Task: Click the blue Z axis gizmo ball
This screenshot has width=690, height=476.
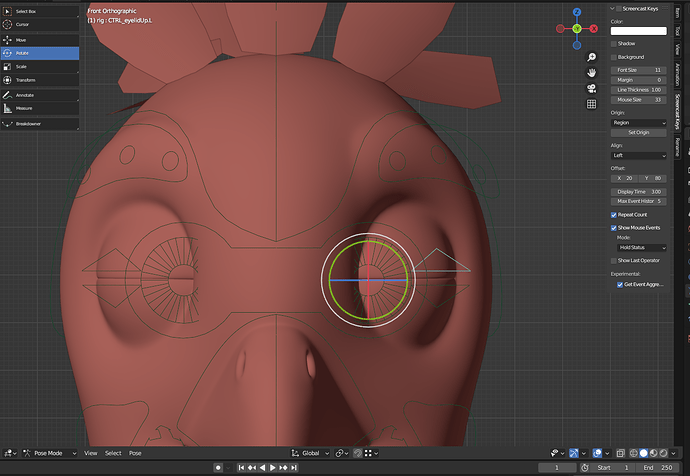Action: [x=577, y=12]
